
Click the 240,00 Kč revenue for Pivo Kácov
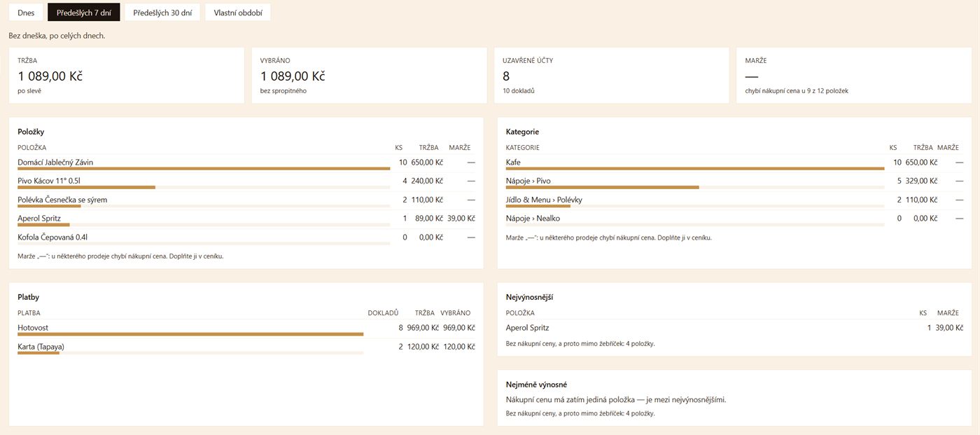click(x=428, y=181)
